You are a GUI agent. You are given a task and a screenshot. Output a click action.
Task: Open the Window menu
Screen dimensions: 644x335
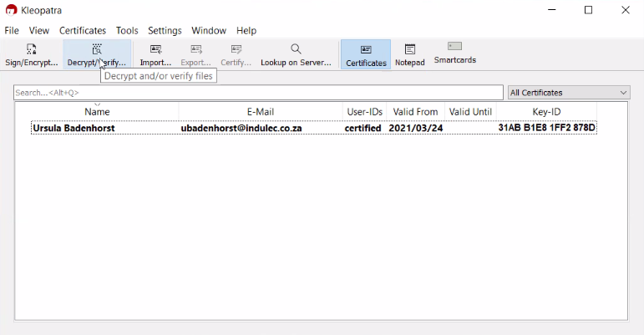pyautogui.click(x=209, y=31)
